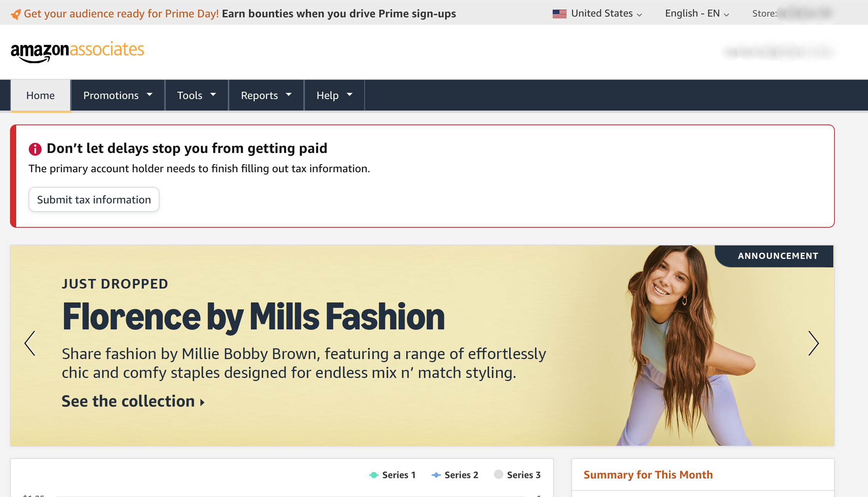Click the Prime Day megaphone icon
The height and width of the screenshot is (497, 868).
coord(16,14)
